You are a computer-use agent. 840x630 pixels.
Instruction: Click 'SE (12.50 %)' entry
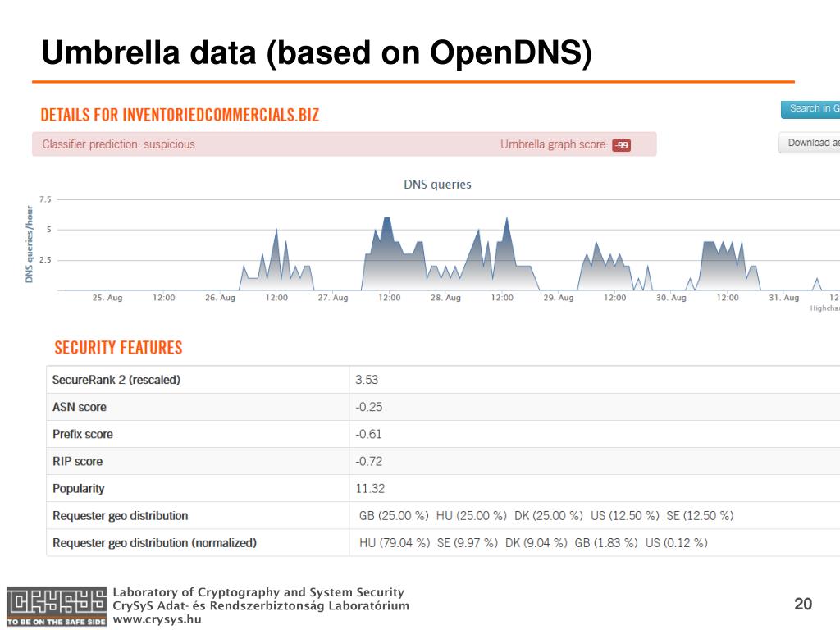[700, 516]
